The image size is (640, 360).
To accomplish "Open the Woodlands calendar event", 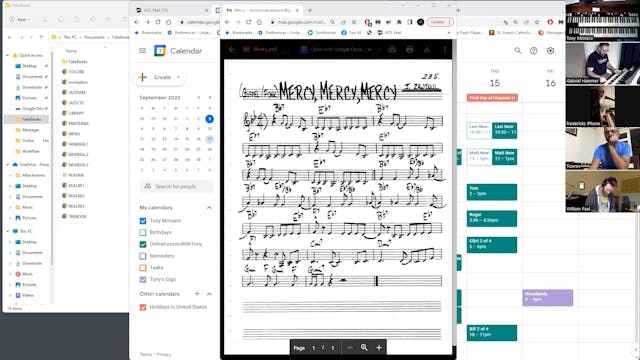I will [548, 298].
